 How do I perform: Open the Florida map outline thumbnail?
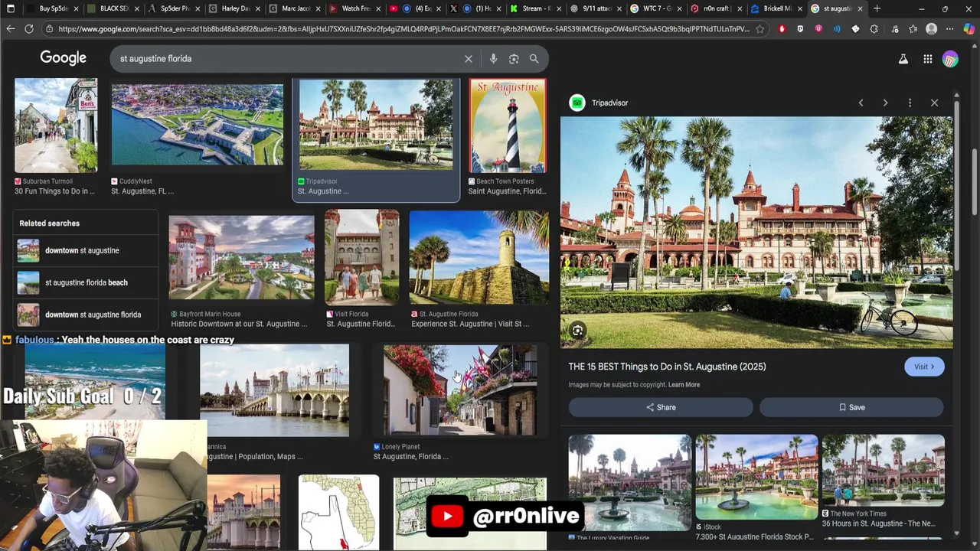338,511
